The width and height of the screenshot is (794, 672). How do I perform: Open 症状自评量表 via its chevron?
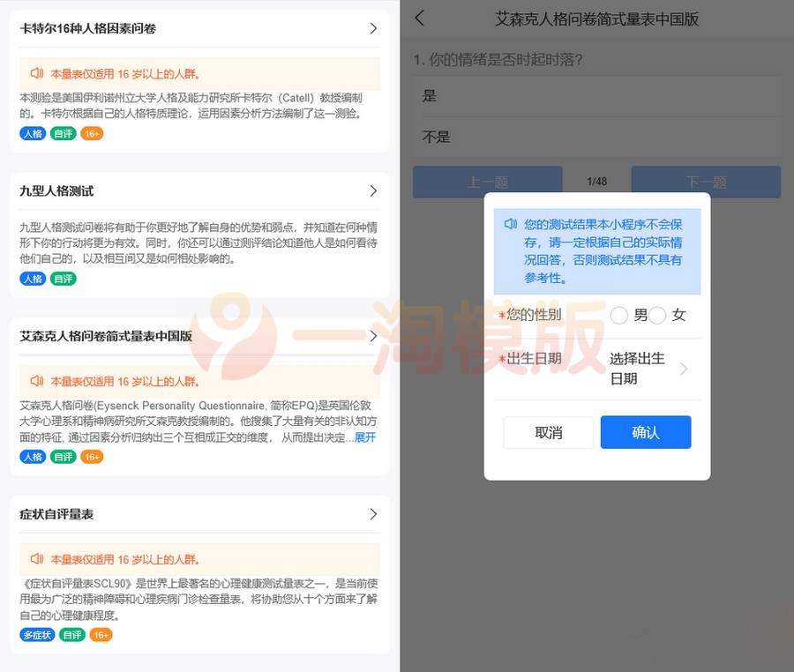point(373,514)
